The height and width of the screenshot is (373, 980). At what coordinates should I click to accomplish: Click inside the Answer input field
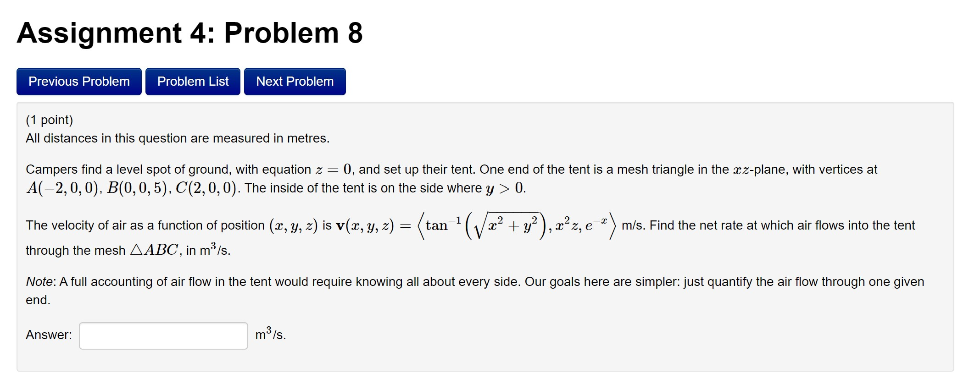coord(163,335)
